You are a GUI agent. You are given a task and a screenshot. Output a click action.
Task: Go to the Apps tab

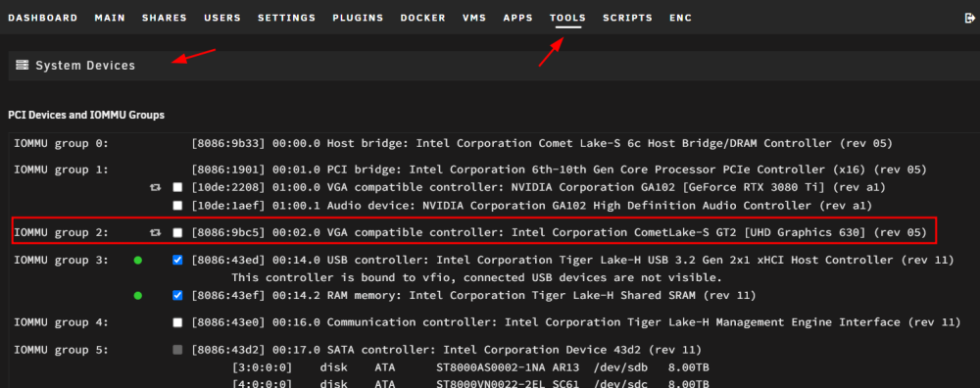click(x=518, y=18)
